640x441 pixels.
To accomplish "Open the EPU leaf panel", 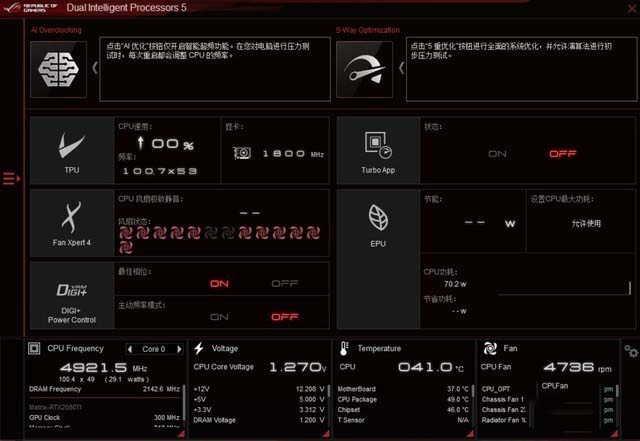I will coord(378,259).
